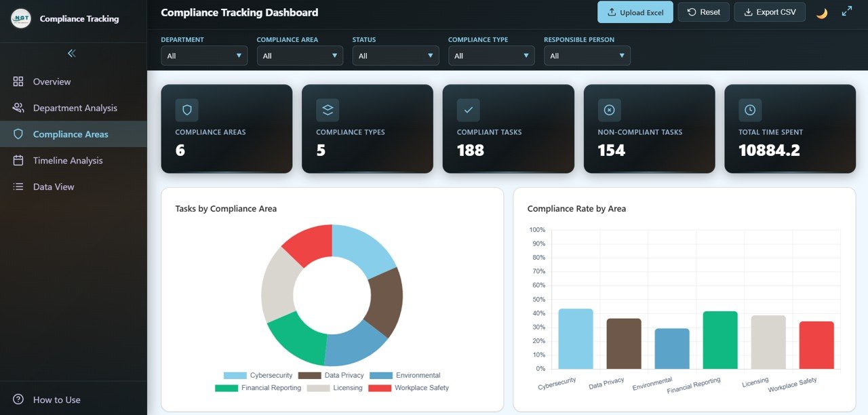This screenshot has width=868, height=415.
Task: Click the green Financial Reporting bar
Action: (x=720, y=340)
